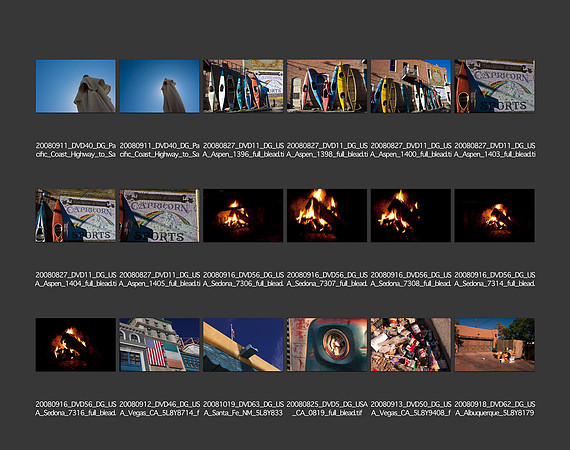Pick the Vegas 5L8Y9408 littered cans thumbnail
Screen dimensions: 570x450
pos(411,345)
